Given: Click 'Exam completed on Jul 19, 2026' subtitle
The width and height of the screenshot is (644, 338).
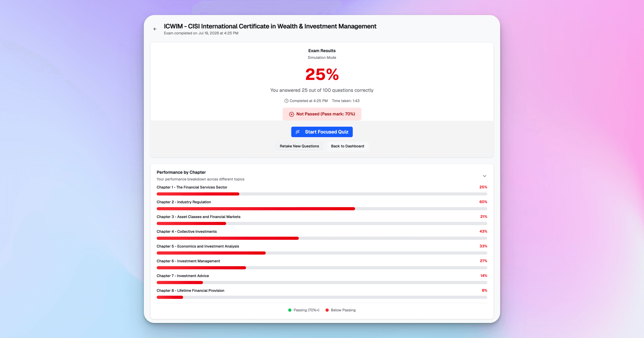Looking at the screenshot, I should click(x=201, y=33).
